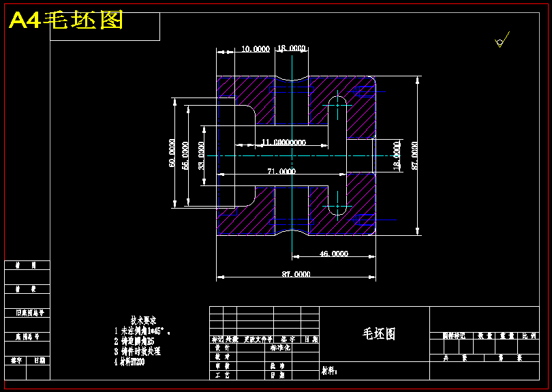552x392 pixels.
Task: Click the "旧底图总号" cell
Action: [29, 313]
